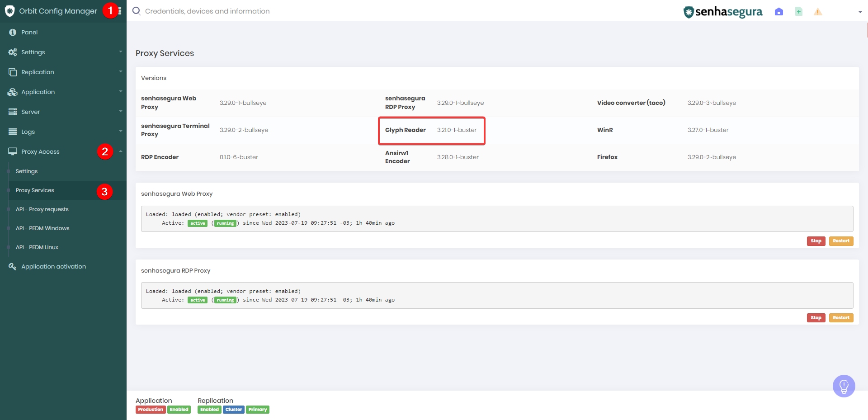Click the Application cubes icon
The width and height of the screenshot is (868, 420).
13,92
